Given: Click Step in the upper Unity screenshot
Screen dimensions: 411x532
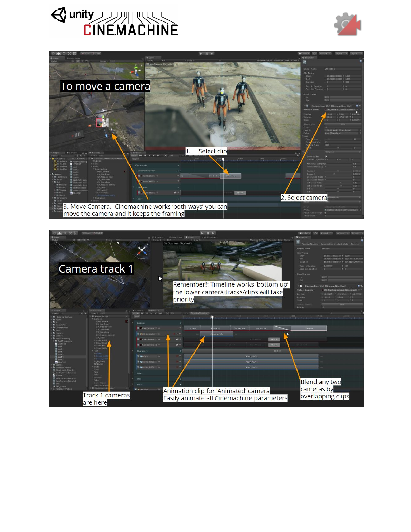Looking at the screenshot, I should (212, 53).
